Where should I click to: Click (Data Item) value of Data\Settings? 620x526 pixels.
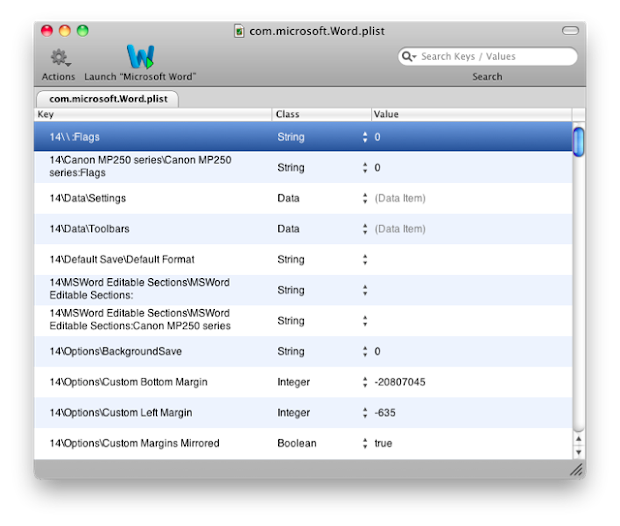[x=400, y=198]
